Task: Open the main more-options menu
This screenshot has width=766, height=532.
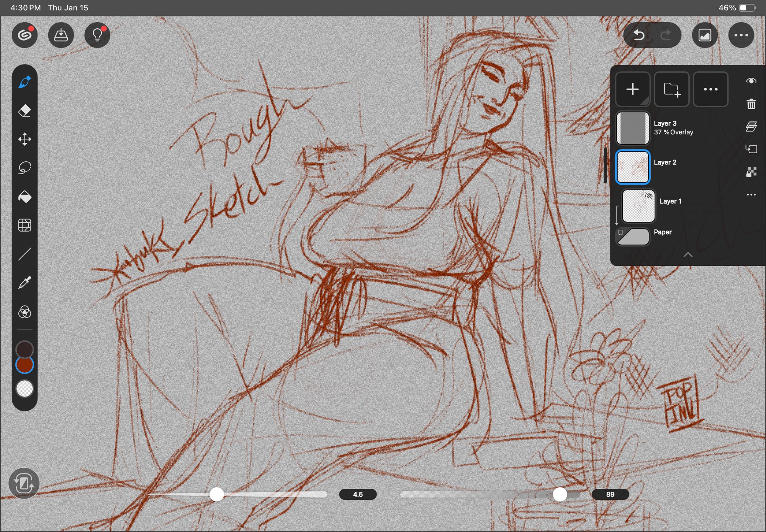Action: [x=741, y=35]
